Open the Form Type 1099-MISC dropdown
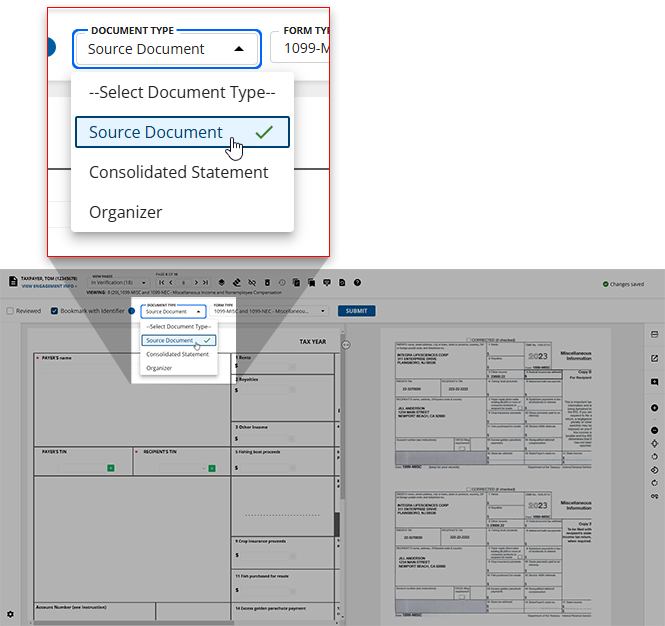The width and height of the screenshot is (665, 626). (269, 311)
